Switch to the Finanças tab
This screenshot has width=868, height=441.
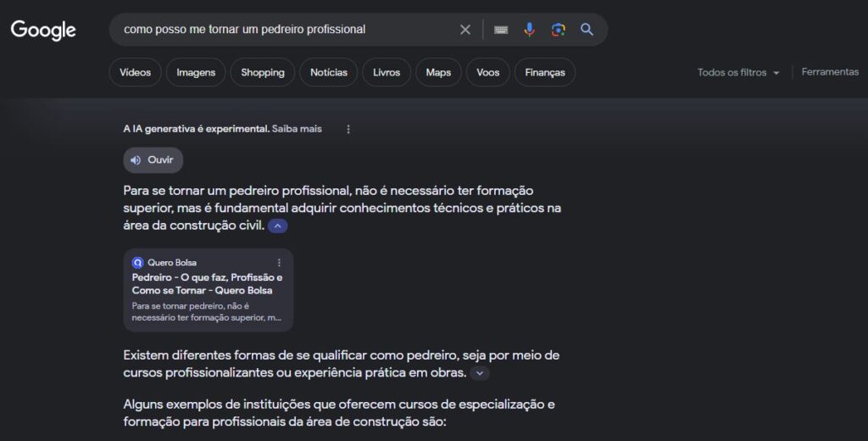545,73
